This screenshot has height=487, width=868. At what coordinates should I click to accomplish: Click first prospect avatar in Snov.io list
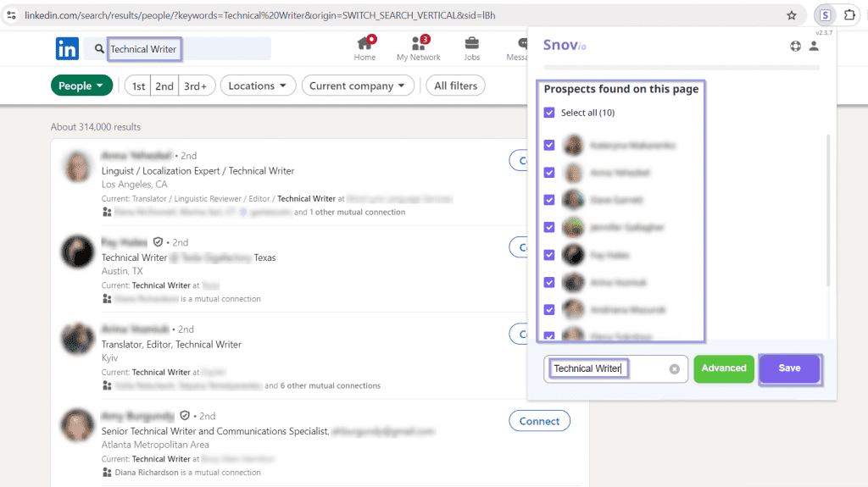(573, 145)
